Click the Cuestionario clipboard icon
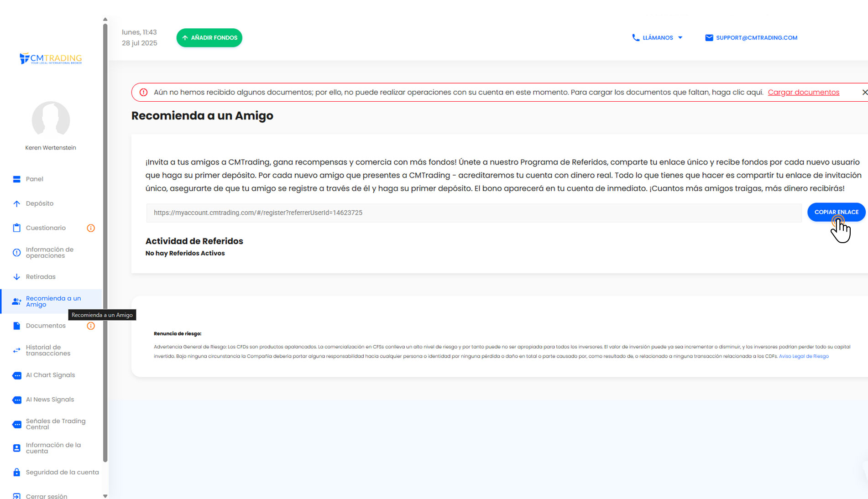 [16, 228]
